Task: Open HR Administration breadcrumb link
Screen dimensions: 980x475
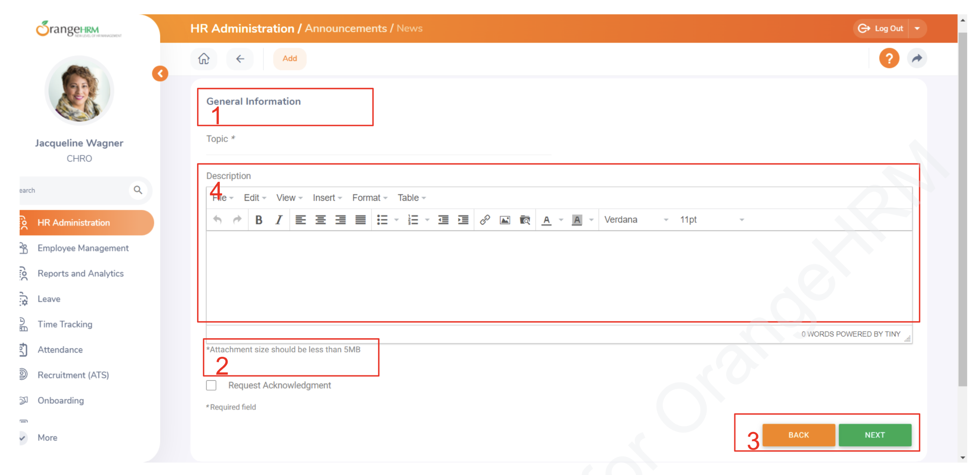Action: (242, 28)
